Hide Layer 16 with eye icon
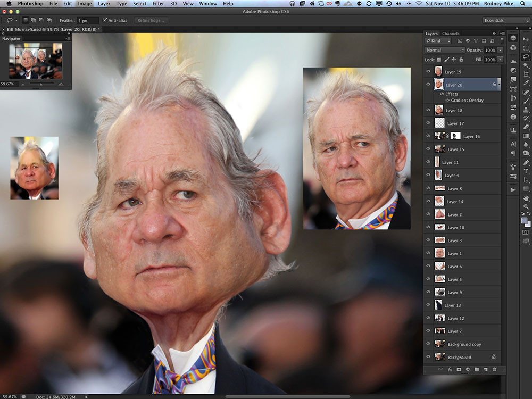 428,136
